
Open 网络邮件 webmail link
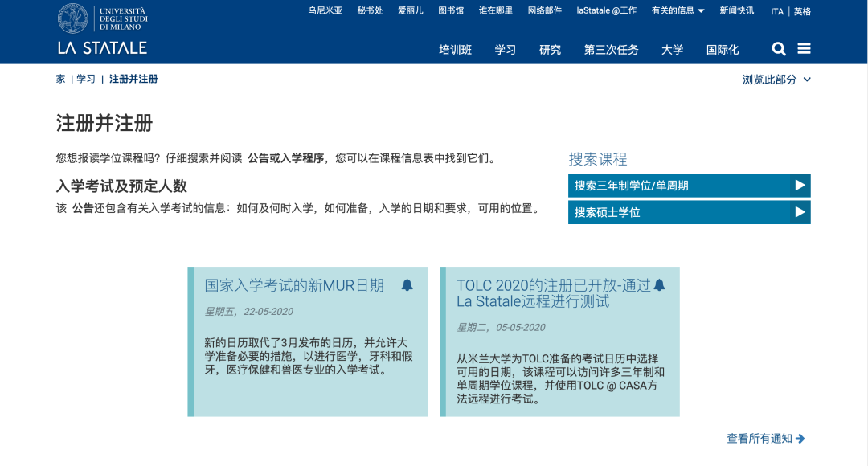544,10
